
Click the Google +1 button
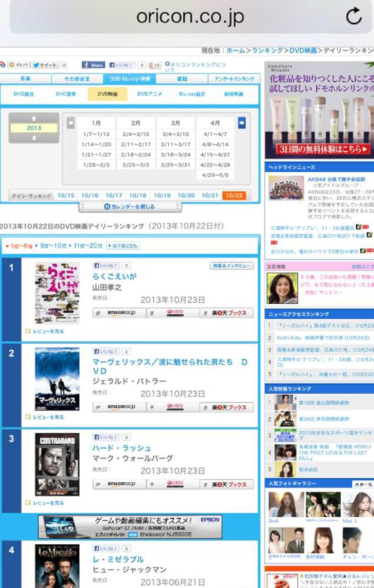[155, 65]
